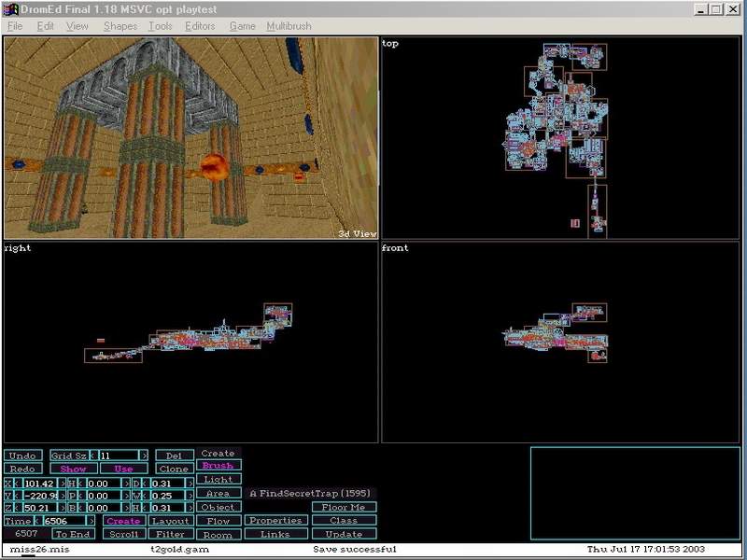Increase the heading H rotation value
The width and height of the screenshot is (747, 560).
coord(126,483)
